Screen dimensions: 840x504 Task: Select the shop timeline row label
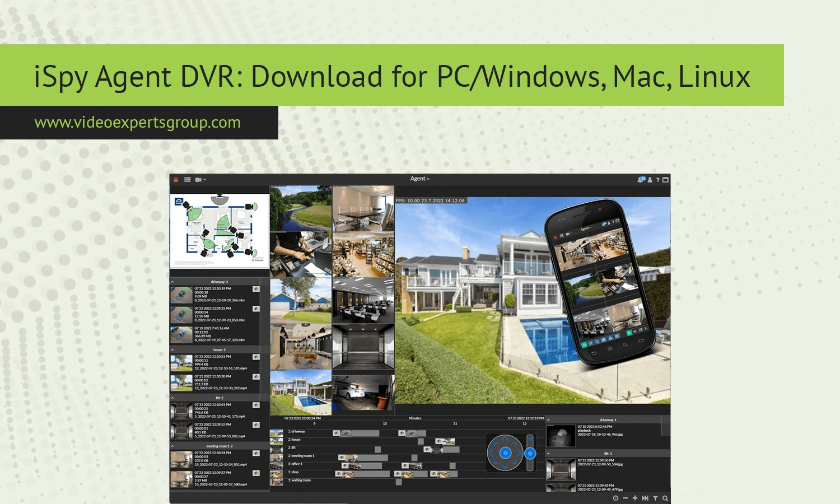(x=293, y=472)
